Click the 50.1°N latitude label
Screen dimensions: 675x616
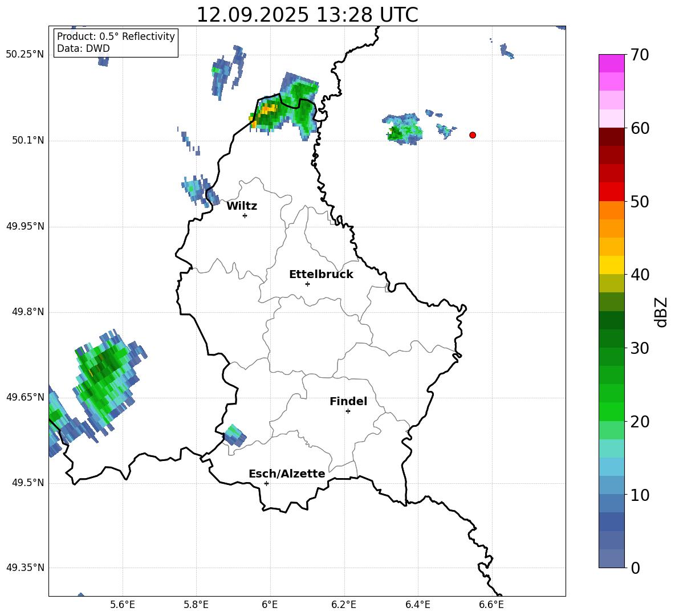tap(28, 140)
